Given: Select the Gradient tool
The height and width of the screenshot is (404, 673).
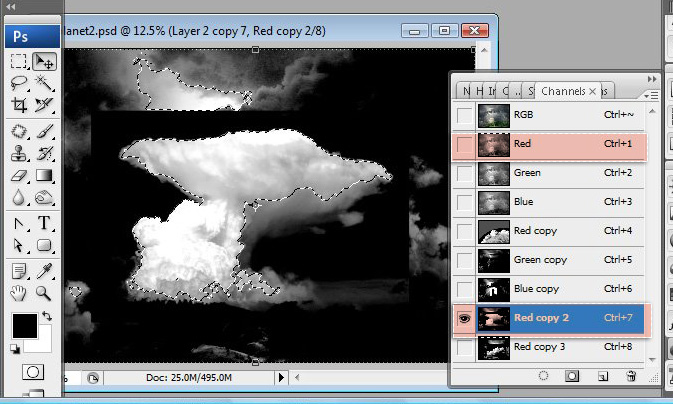Looking at the screenshot, I should click(x=44, y=175).
